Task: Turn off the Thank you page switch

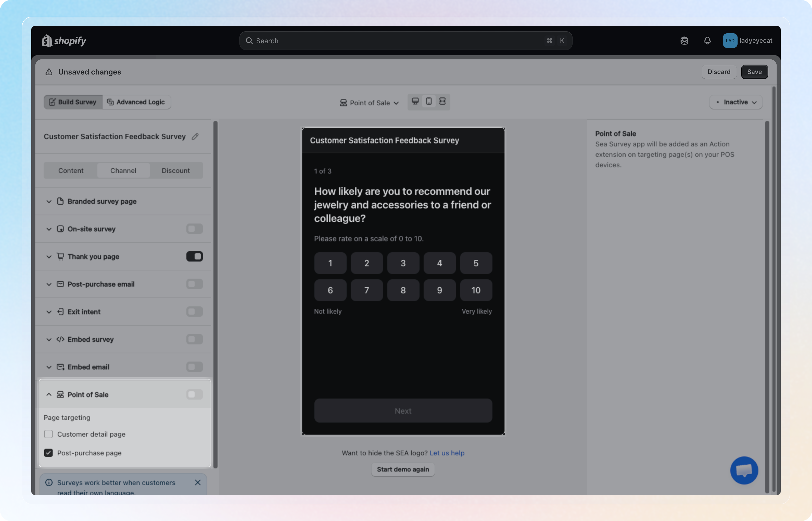Action: 195,256
